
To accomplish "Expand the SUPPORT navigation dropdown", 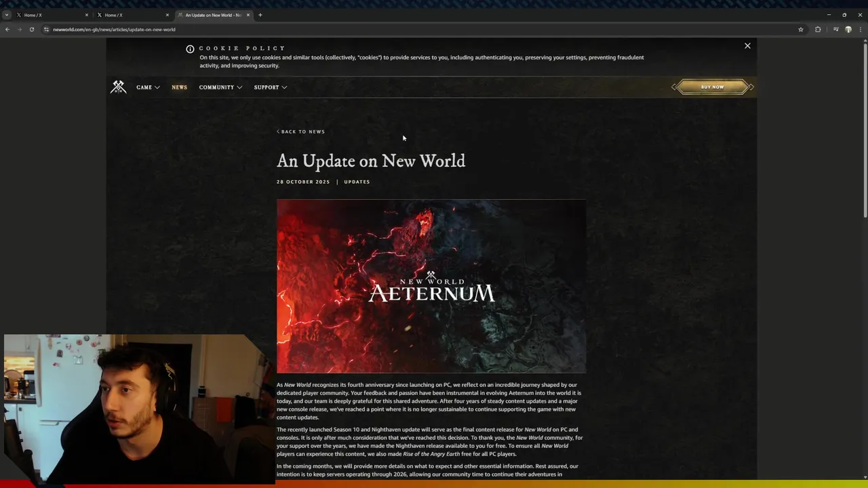I will [x=271, y=87].
